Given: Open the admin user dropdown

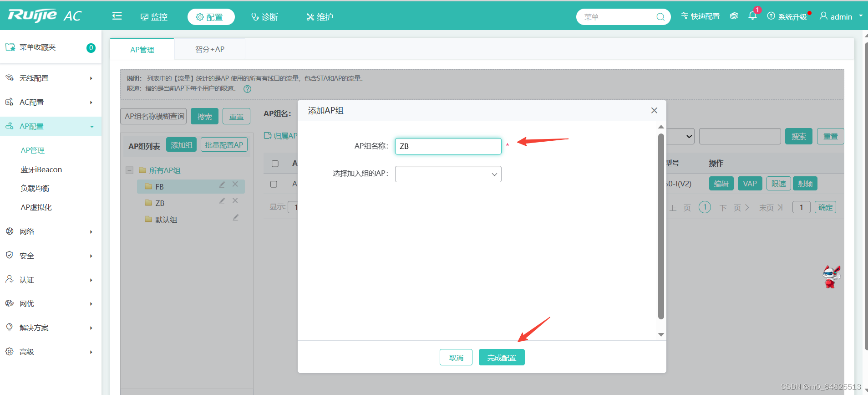Looking at the screenshot, I should (841, 16).
